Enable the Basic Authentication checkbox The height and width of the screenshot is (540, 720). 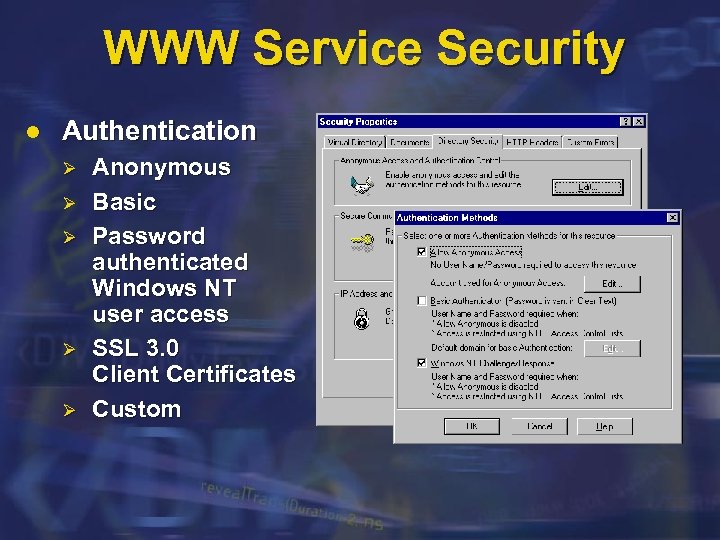[x=422, y=301]
